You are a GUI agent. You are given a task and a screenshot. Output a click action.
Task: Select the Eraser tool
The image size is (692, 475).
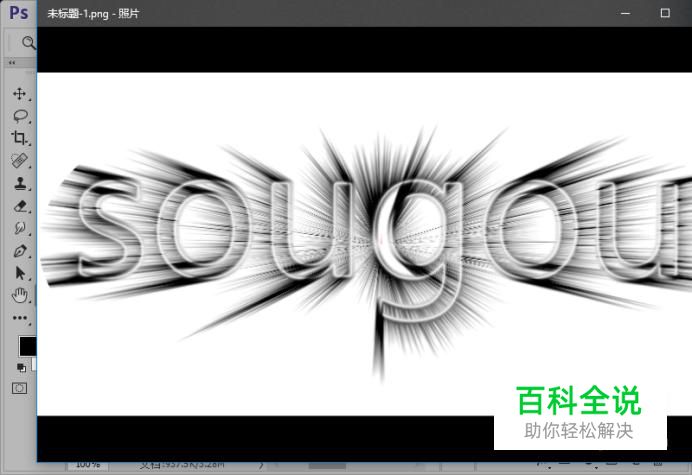[x=20, y=206]
